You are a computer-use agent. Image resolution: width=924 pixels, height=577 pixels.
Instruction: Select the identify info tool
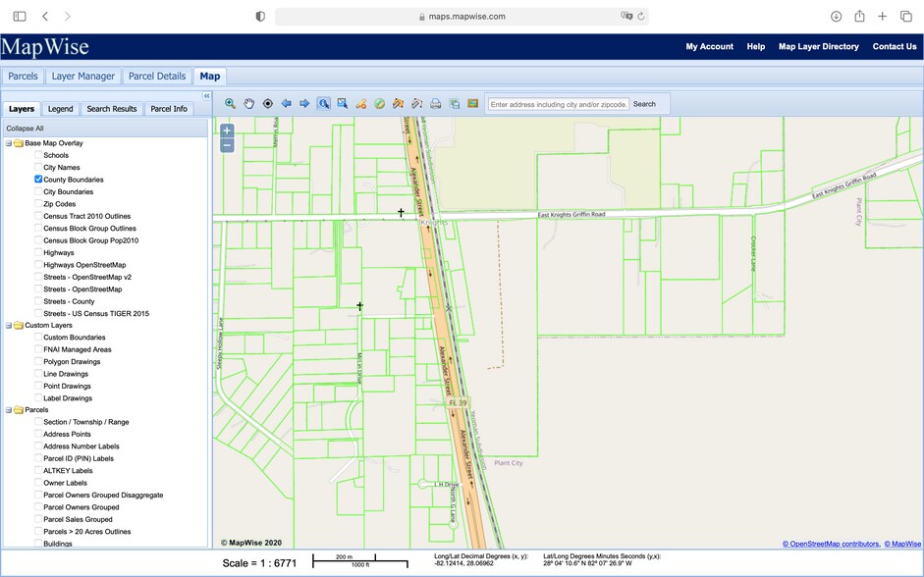324,103
